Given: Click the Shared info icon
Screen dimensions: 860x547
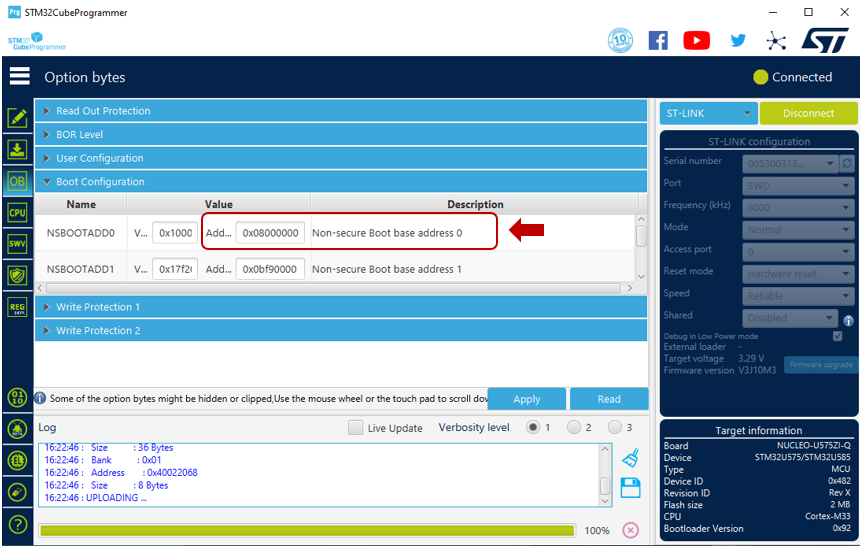Looking at the screenshot, I should click(848, 320).
